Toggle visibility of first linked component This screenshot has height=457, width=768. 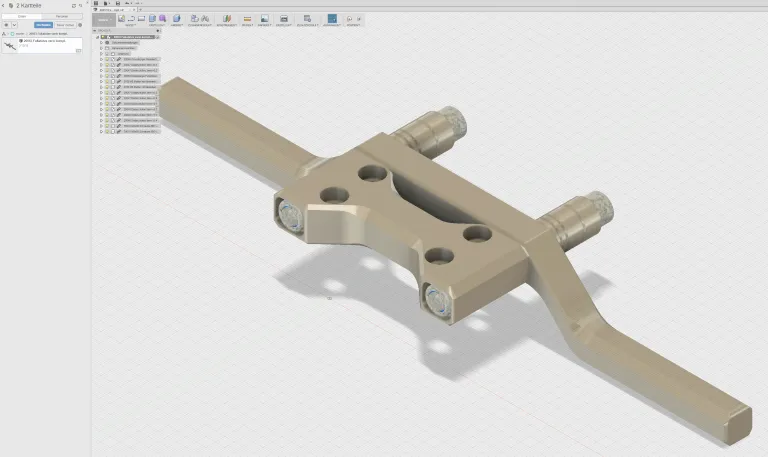pyautogui.click(x=107, y=59)
